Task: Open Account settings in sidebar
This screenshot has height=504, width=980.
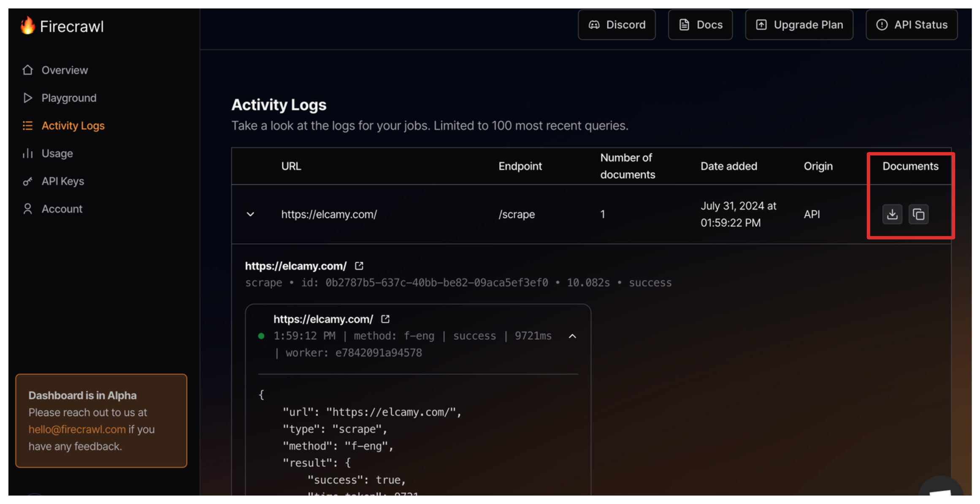Action: [x=62, y=209]
